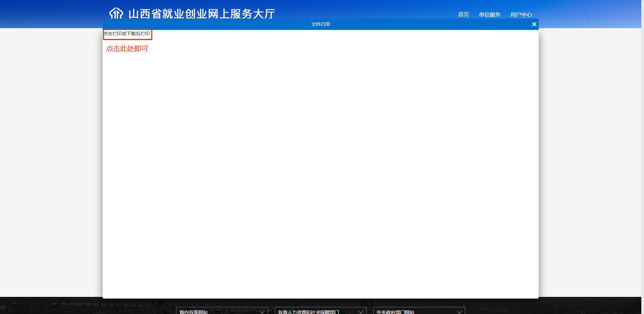Click the site logo icon in the header
This screenshot has width=644, height=314.
(x=116, y=13)
